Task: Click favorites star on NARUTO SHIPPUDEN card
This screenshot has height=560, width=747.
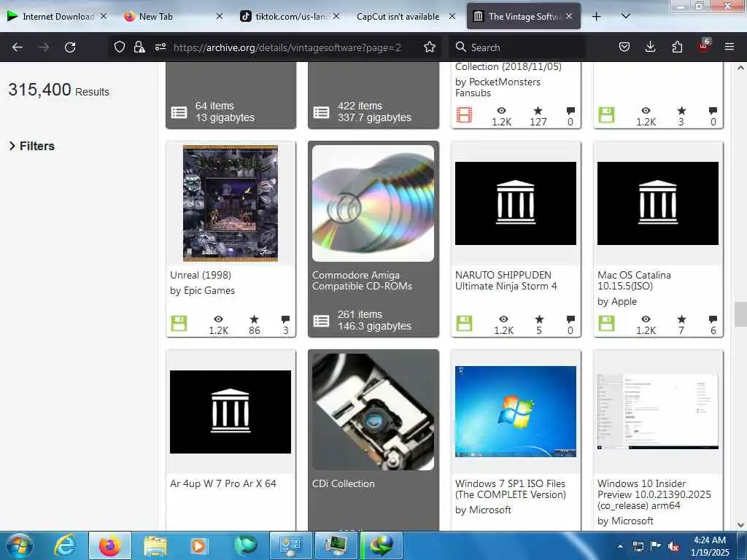Action: 539,319
